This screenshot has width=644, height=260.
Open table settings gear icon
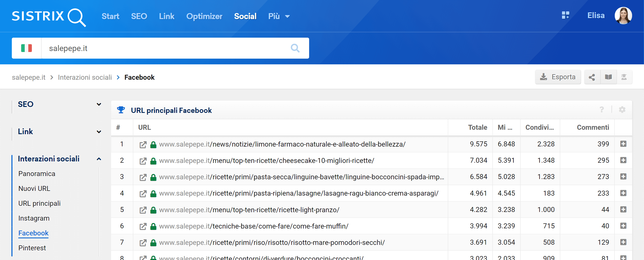pos(622,109)
